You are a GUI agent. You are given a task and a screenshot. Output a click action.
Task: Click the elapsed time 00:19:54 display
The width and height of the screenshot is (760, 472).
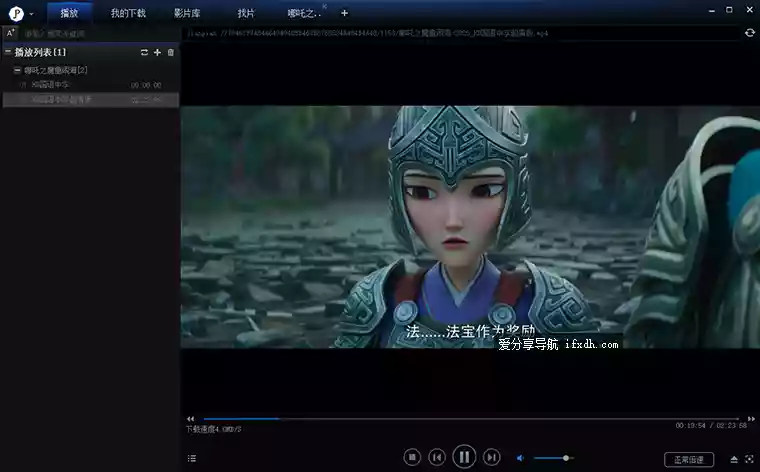(691, 425)
